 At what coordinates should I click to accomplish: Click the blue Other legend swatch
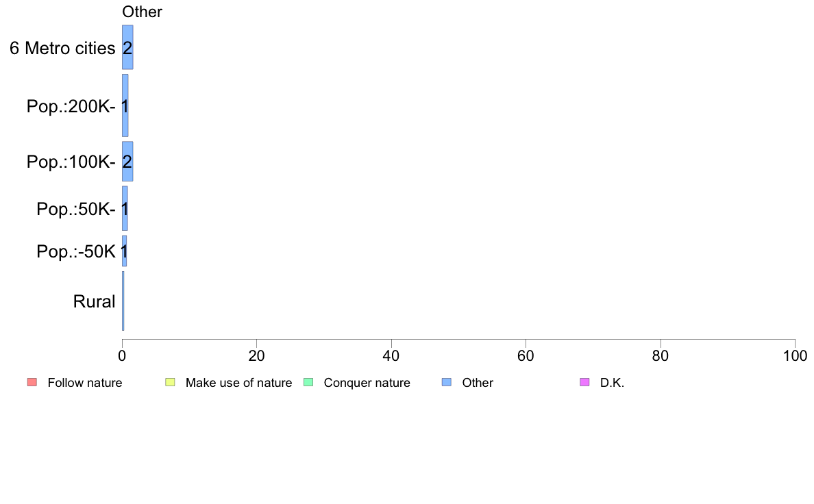(x=447, y=383)
